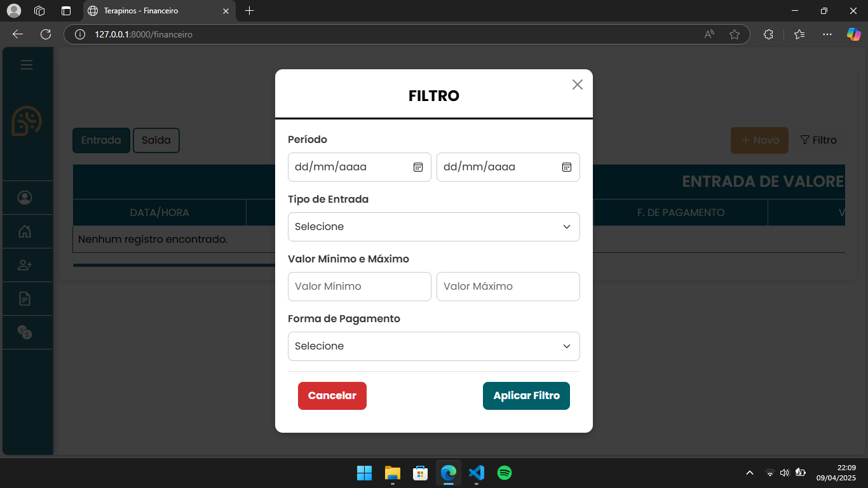This screenshot has width=868, height=488.
Task: Open calendar picker for end date
Action: point(567,167)
